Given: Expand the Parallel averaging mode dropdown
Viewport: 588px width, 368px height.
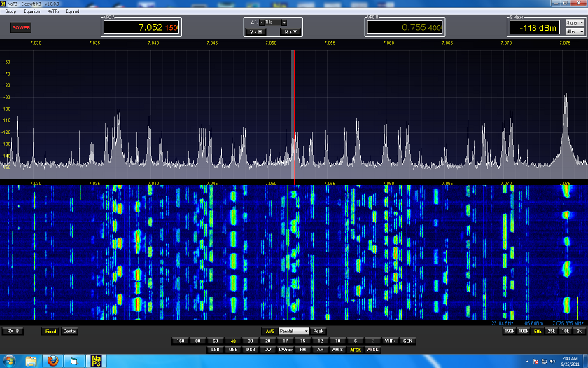Looking at the screenshot, I should [x=293, y=331].
